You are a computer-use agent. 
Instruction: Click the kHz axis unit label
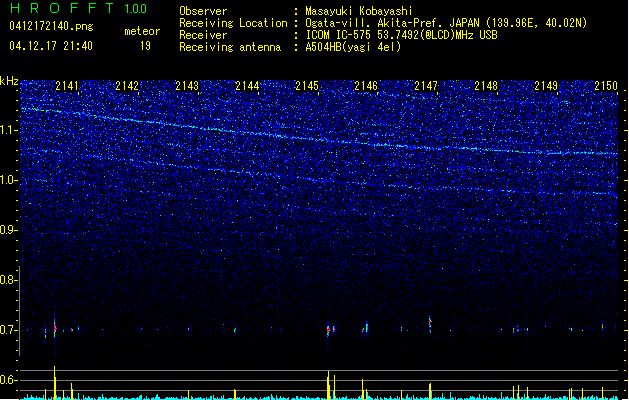pyautogui.click(x=9, y=81)
